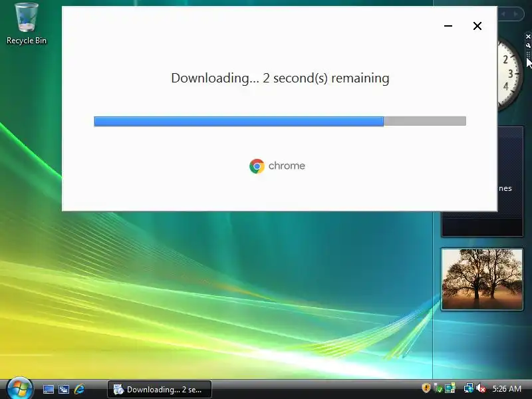Click the Windows Sidebar tray icon
This screenshot has width=532, height=399.
(x=450, y=388)
